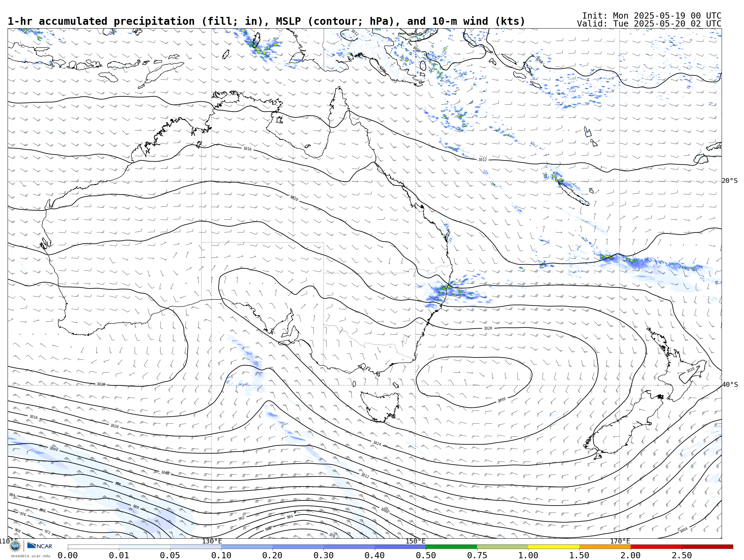Screen dimensions: 744x560
Task: Select the dark red colorbar segment above 2.50
Action: [707, 547]
